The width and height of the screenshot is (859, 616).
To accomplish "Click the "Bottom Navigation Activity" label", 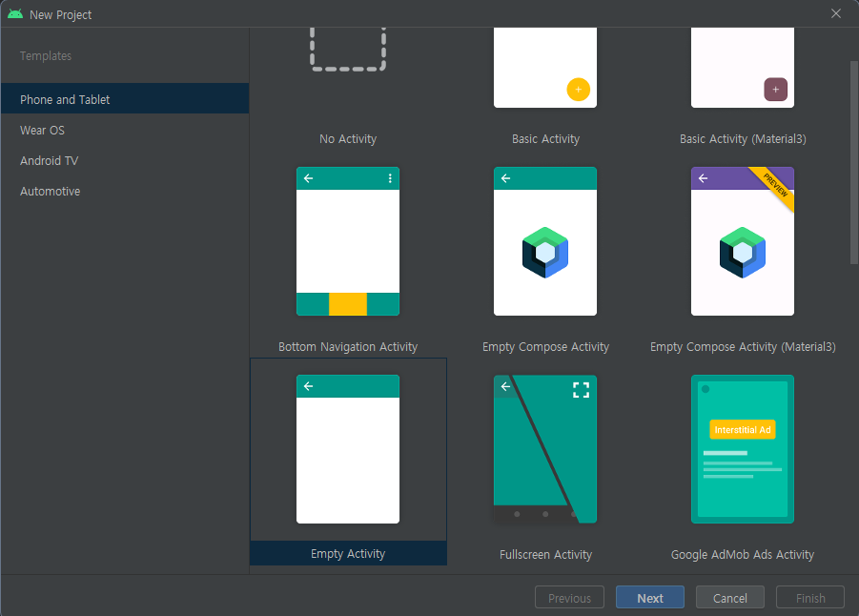I will [x=348, y=346].
